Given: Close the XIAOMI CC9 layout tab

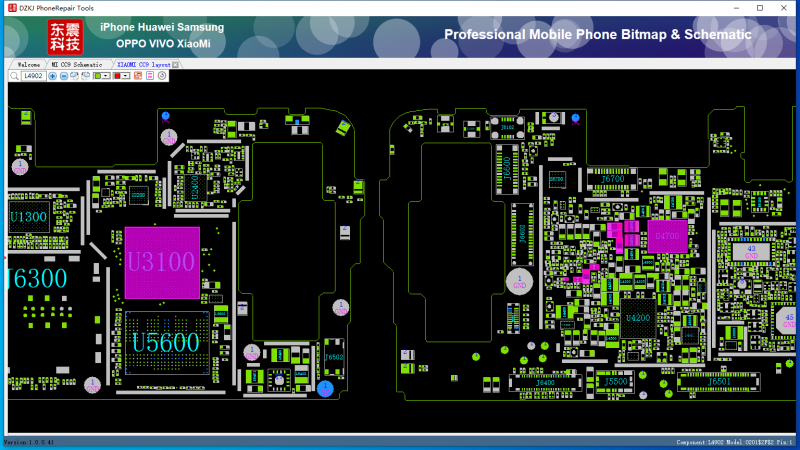Looking at the screenshot, I should coord(175,65).
